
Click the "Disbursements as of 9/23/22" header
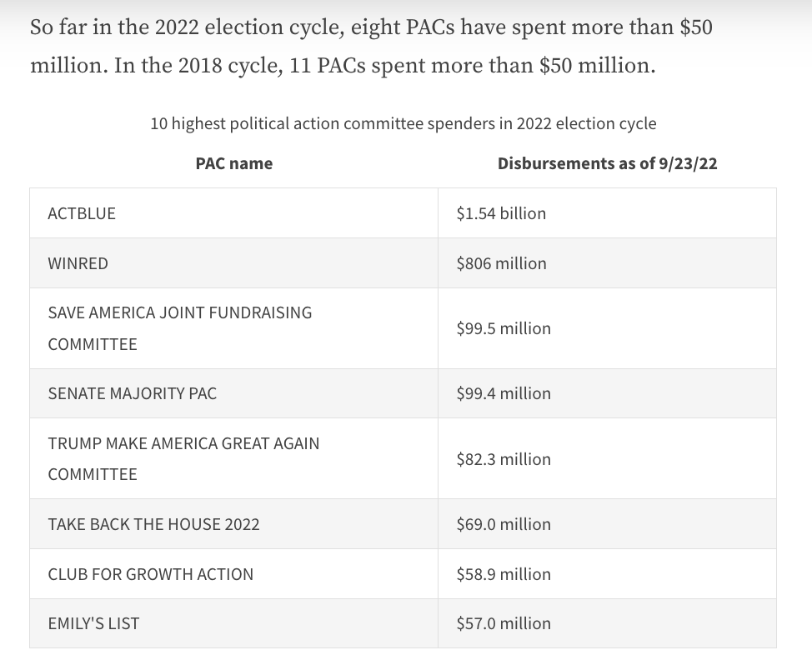click(x=607, y=163)
